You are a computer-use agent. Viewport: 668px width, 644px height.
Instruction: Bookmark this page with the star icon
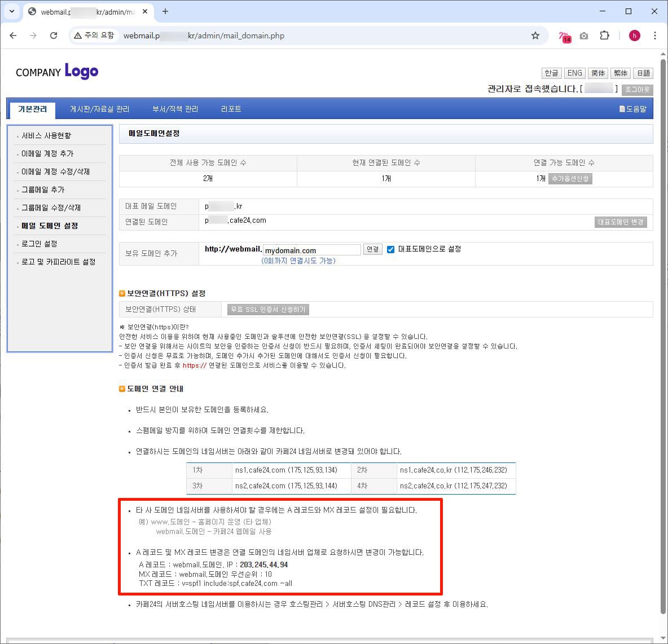point(535,36)
